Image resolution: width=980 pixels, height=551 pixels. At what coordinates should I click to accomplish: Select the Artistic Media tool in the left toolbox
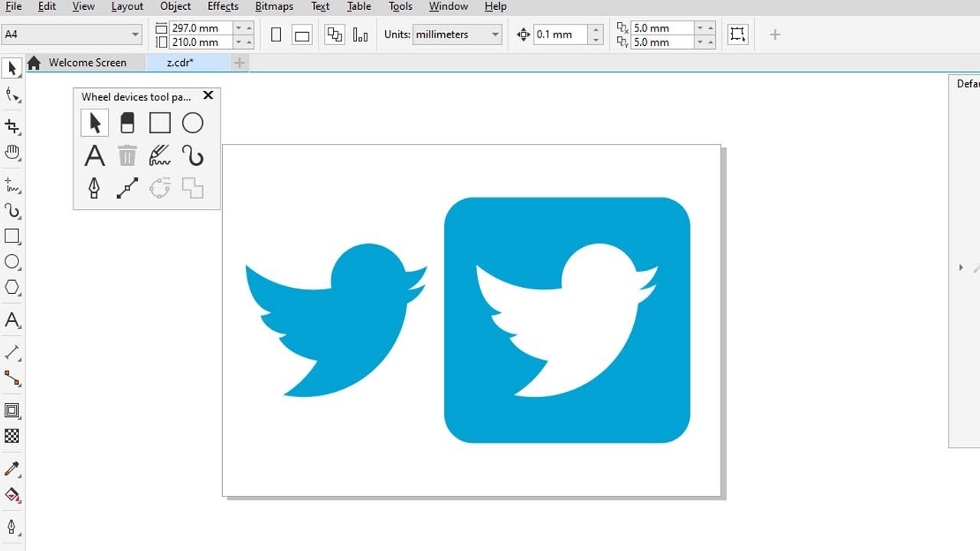11,210
